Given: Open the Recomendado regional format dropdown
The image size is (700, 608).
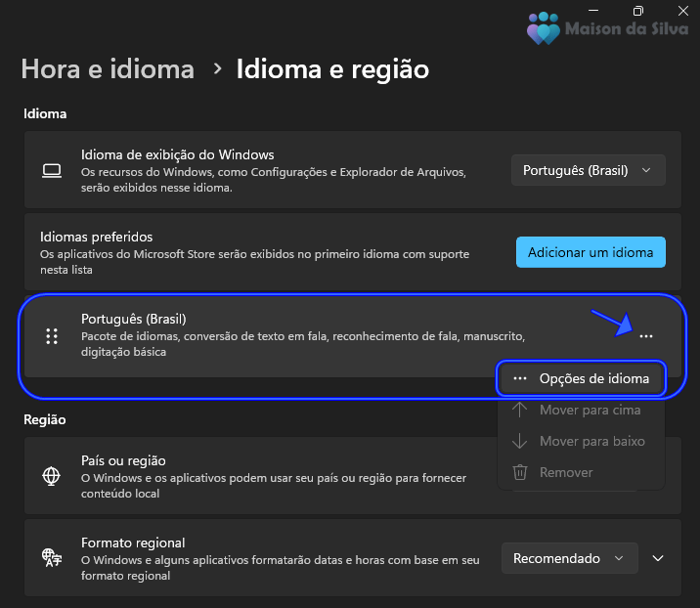Looking at the screenshot, I should [569, 558].
